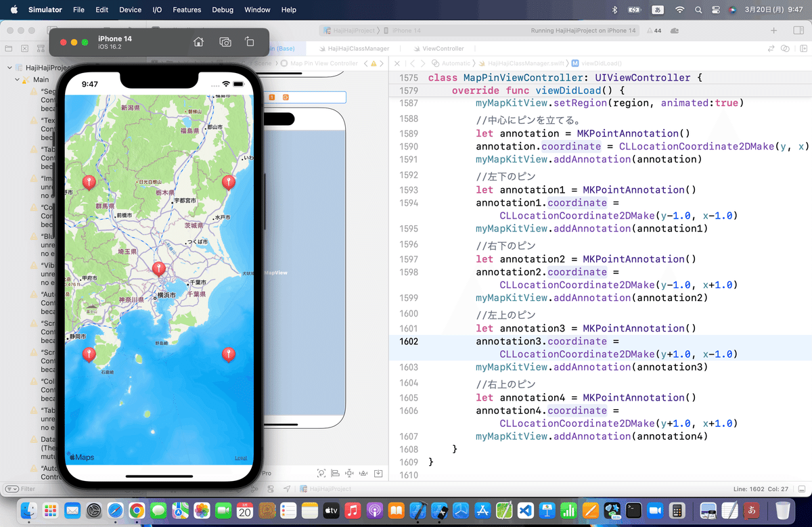The image size is (812, 527).
Task: Open the Debug menu
Action: [223, 10]
